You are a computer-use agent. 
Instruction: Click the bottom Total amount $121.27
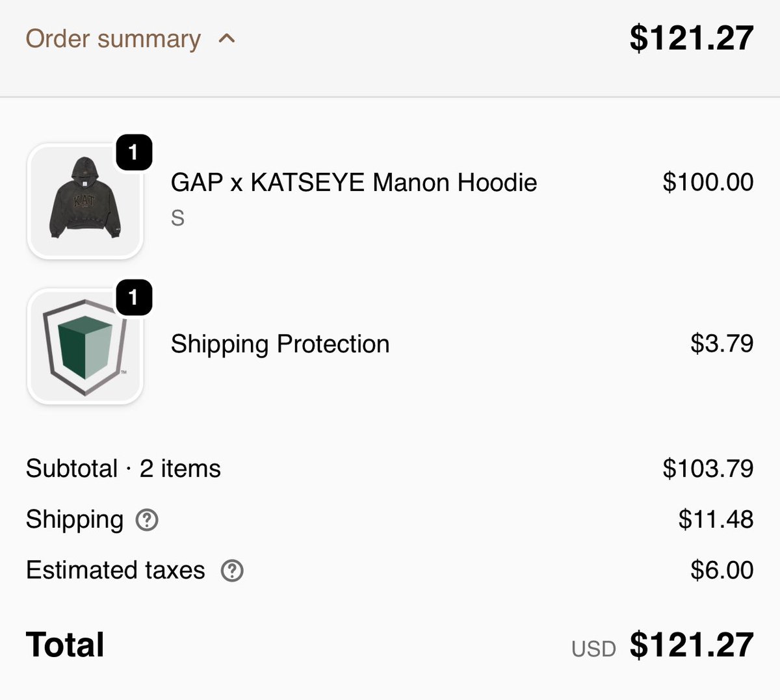pyautogui.click(x=691, y=645)
